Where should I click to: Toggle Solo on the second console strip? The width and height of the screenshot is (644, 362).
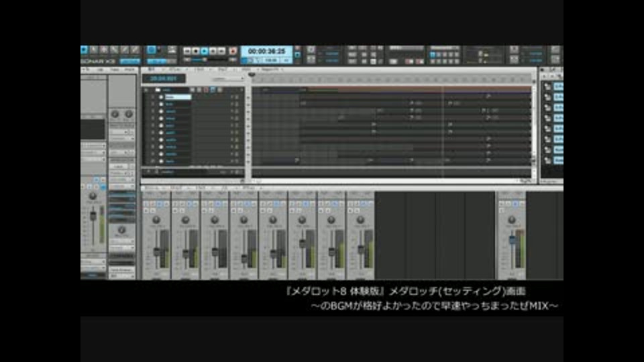(x=182, y=204)
